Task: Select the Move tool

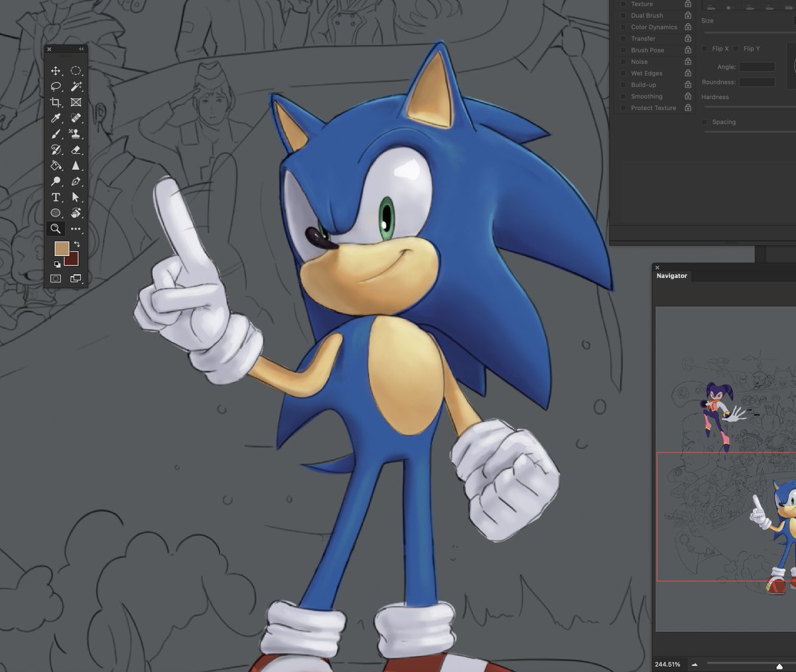Action: 56,70
